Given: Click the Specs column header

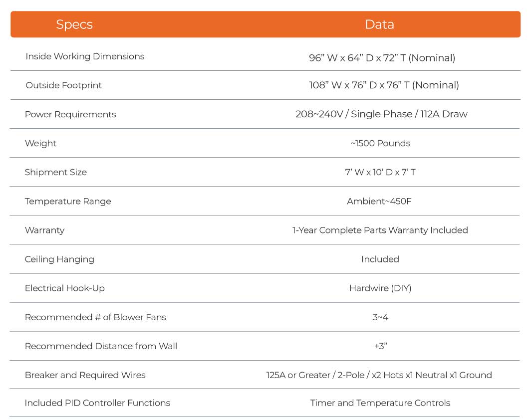Looking at the screenshot, I should point(74,24).
